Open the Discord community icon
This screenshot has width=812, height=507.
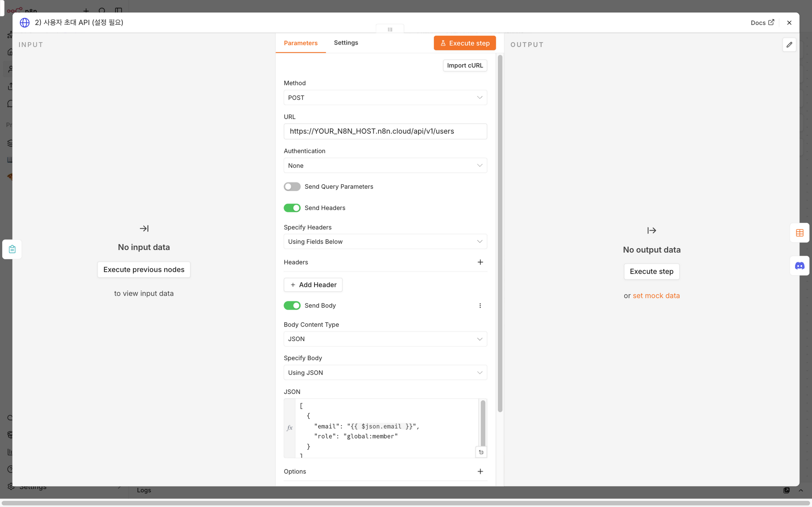[x=800, y=266]
